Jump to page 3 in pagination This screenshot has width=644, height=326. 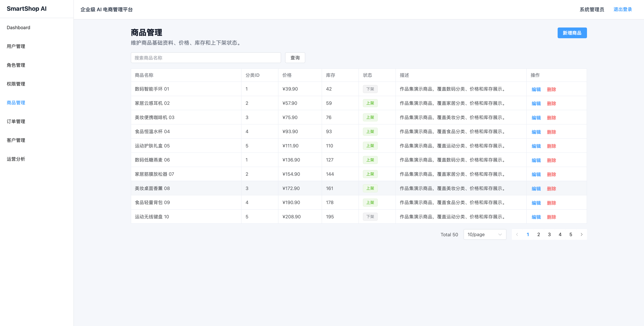click(x=549, y=234)
